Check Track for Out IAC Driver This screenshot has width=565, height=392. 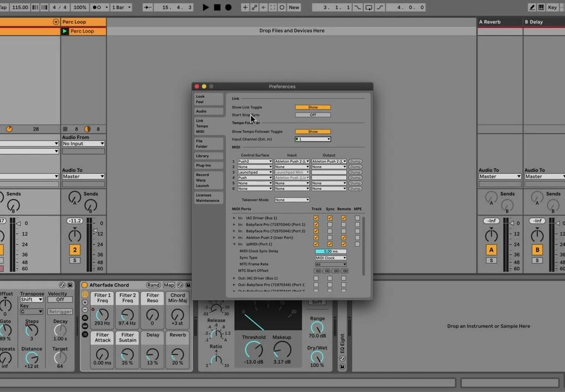[x=316, y=278]
